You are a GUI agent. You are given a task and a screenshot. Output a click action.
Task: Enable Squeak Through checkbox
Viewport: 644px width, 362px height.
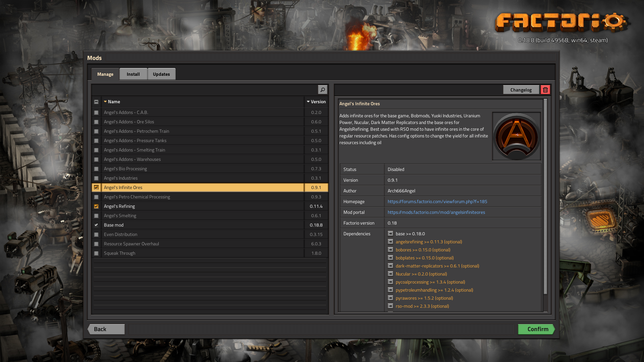[x=96, y=253]
